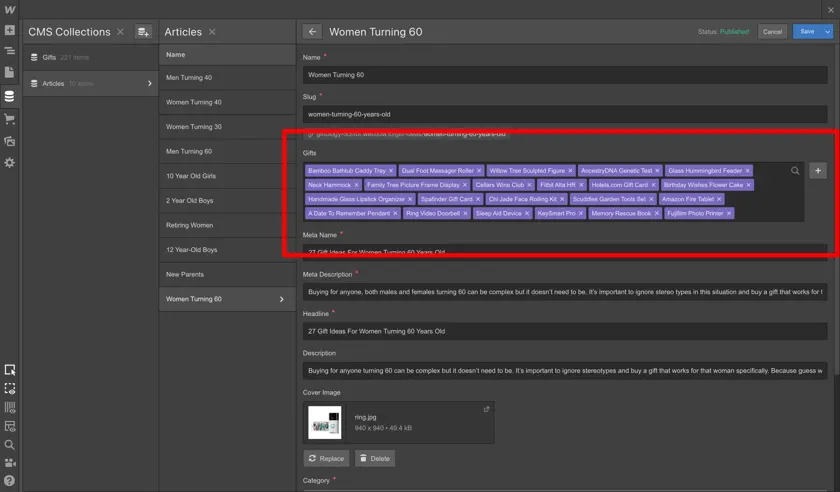Open the 12 Year-Old Boys article
Screen dimensions: 840x492
(227, 250)
